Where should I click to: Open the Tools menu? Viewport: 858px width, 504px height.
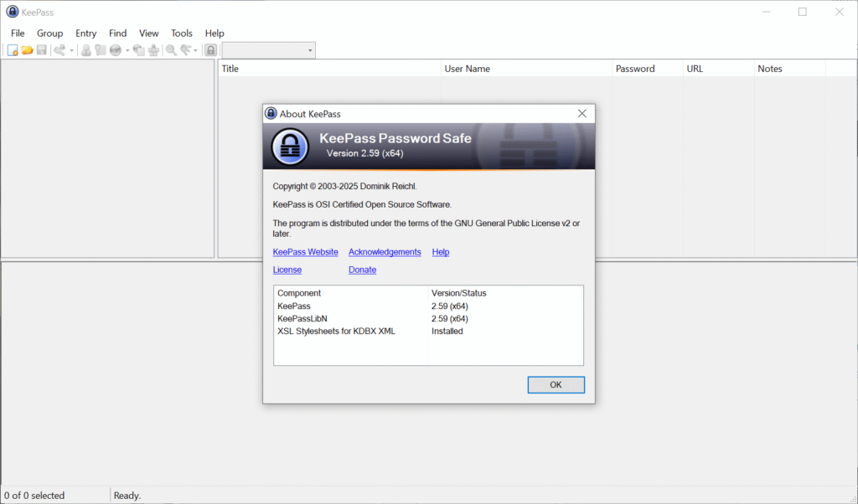[x=182, y=33]
